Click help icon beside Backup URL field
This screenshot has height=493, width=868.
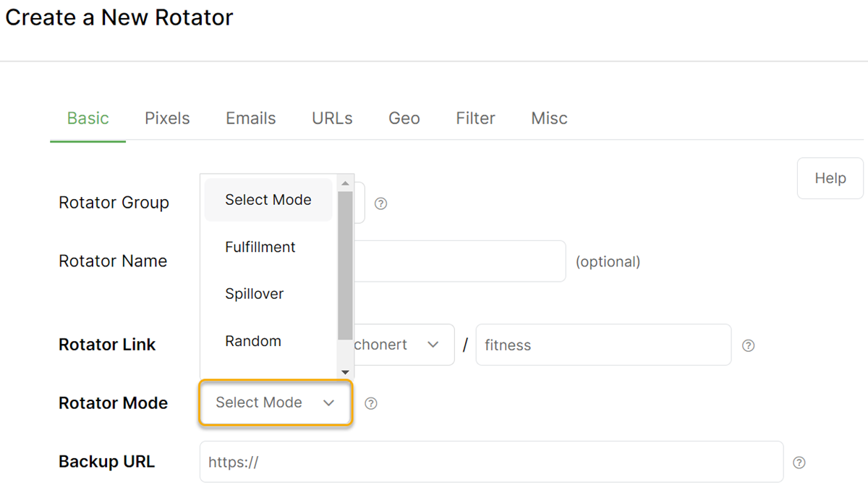pos(799,463)
